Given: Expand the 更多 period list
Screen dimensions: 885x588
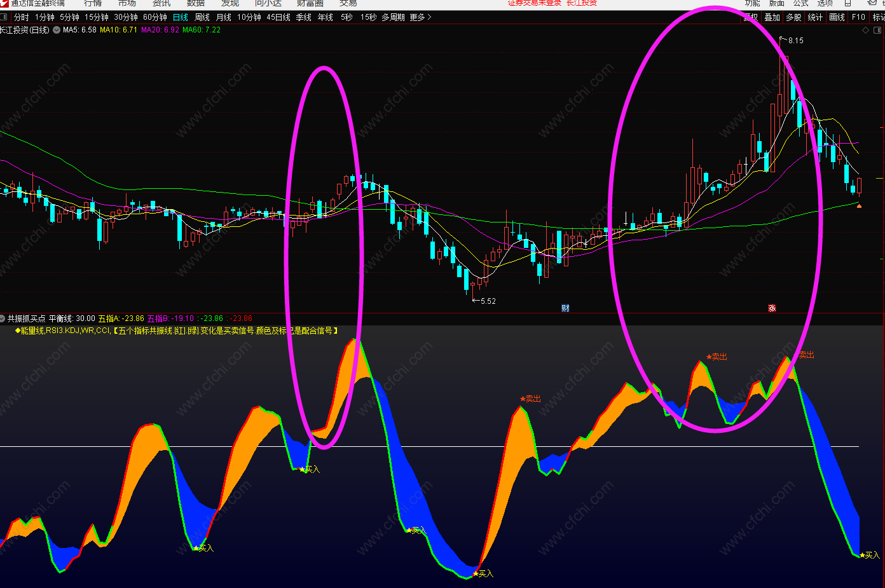Looking at the screenshot, I should point(421,17).
